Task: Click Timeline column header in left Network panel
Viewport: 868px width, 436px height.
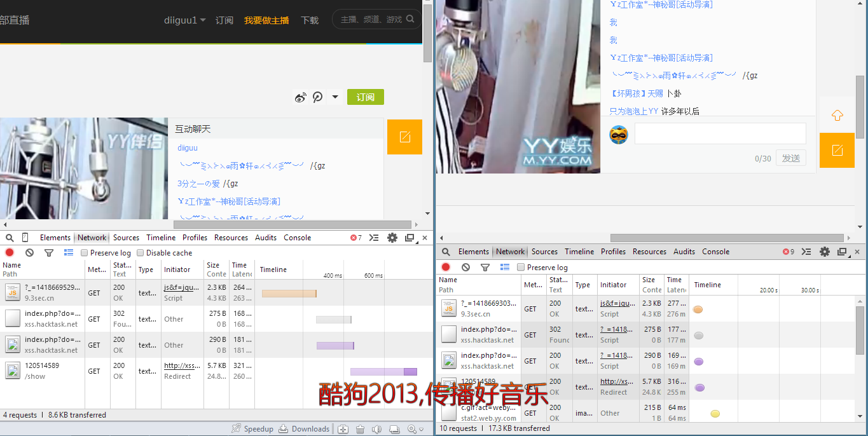Action: click(273, 269)
